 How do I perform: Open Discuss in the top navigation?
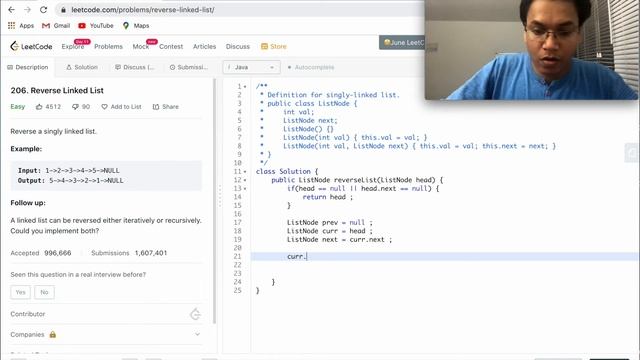pyautogui.click(x=238, y=46)
